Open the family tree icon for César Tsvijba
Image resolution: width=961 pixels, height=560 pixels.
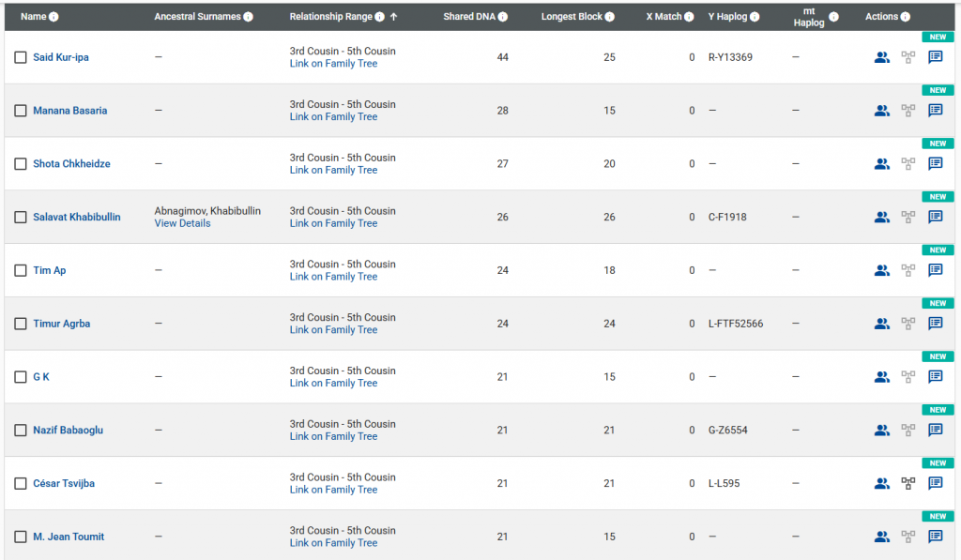pyautogui.click(x=908, y=483)
